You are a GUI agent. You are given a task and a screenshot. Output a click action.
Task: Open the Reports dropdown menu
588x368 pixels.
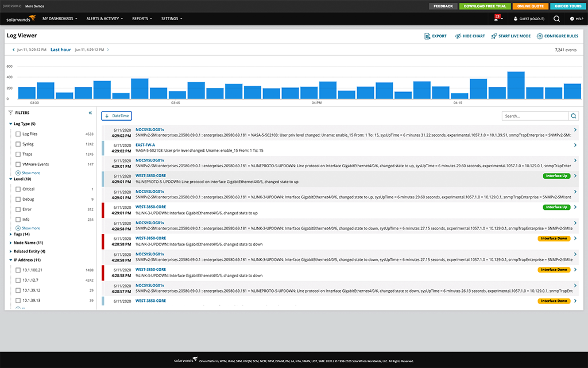coord(142,18)
